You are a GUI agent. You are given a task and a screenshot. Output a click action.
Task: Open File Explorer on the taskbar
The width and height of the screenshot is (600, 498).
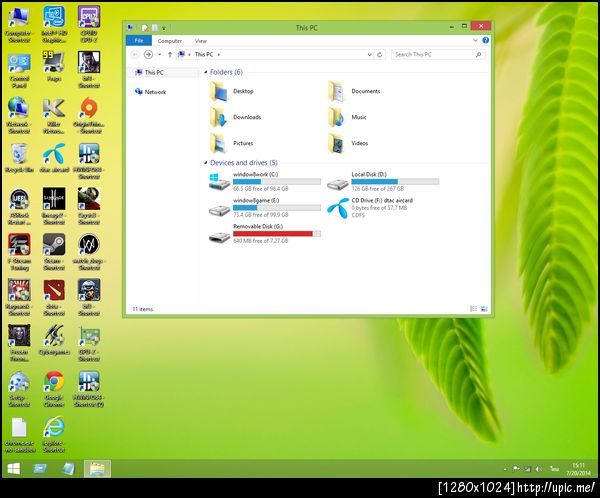point(97,469)
